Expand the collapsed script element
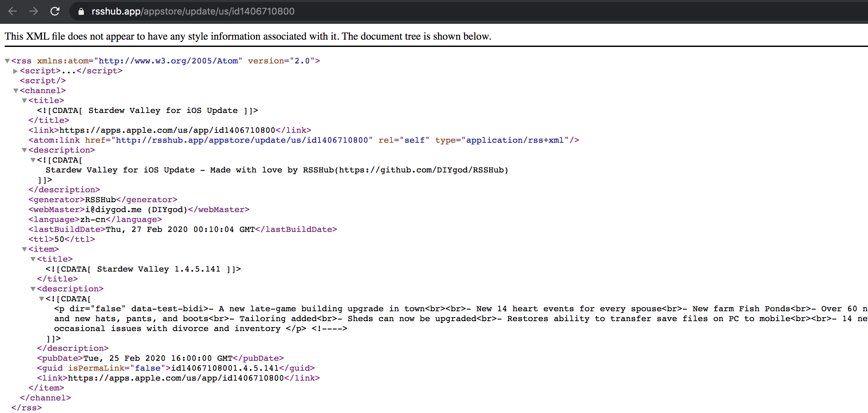The image size is (868, 413). (x=15, y=71)
